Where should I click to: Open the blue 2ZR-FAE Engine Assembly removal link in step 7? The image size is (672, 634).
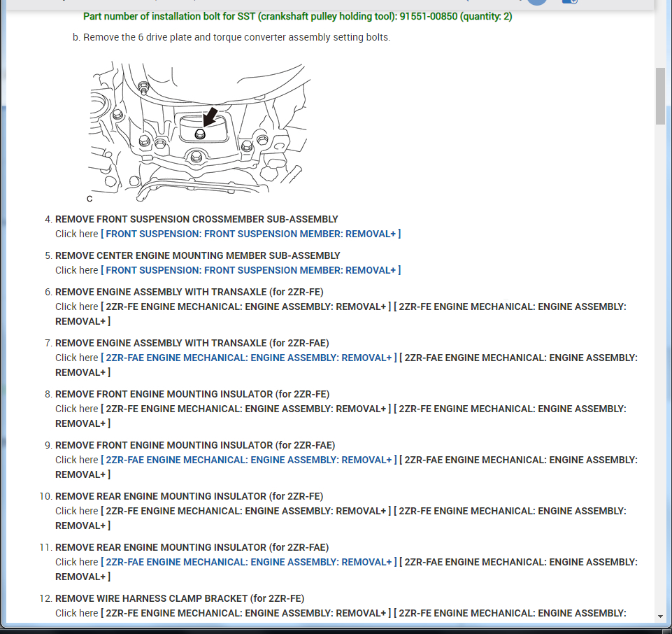249,358
